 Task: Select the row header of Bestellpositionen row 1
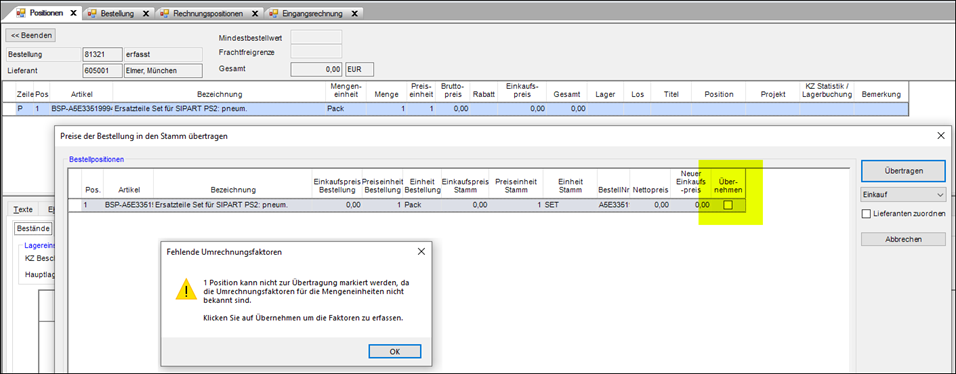click(74, 206)
